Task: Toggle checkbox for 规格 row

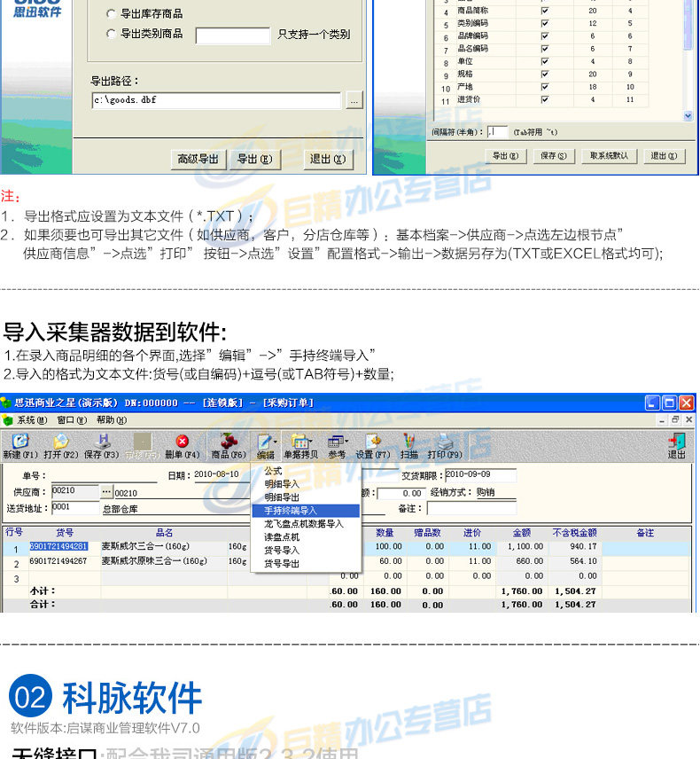Action: (545, 74)
